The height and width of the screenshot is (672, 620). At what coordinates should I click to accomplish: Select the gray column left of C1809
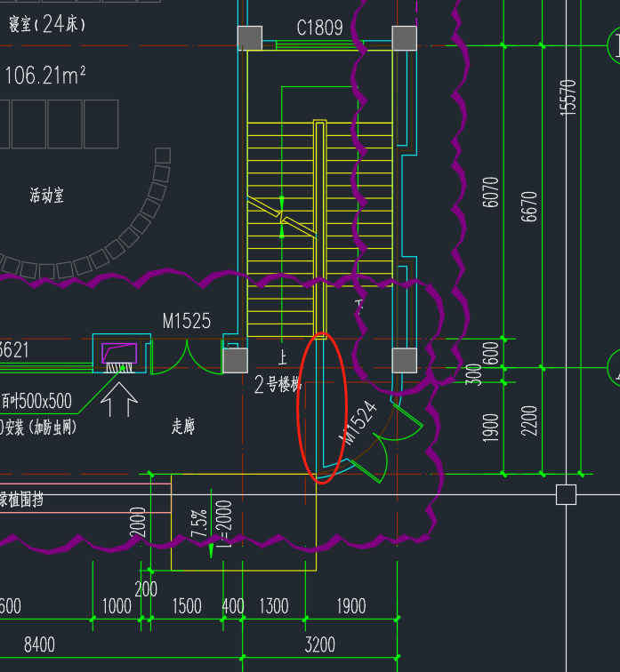(x=250, y=38)
